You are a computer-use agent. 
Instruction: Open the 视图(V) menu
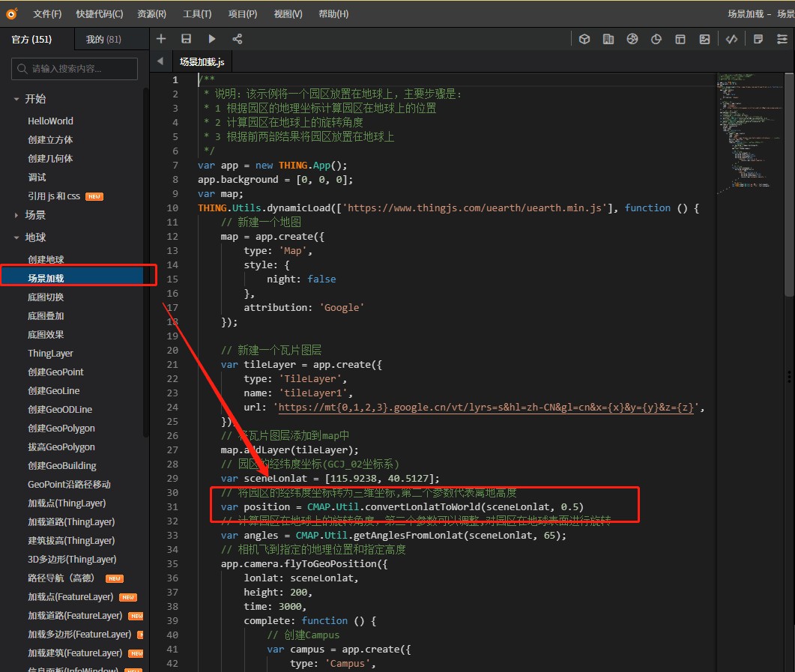point(288,13)
